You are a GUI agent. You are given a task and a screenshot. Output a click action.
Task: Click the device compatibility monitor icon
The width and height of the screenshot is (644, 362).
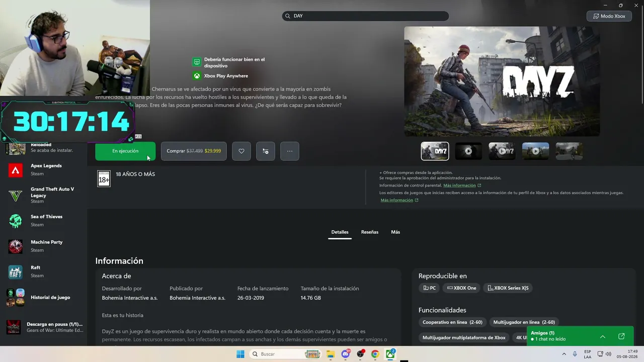(197, 62)
